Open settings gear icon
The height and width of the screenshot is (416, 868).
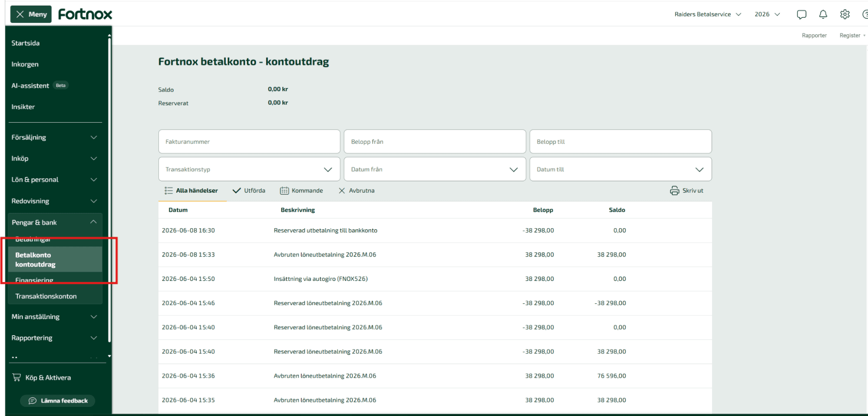845,14
